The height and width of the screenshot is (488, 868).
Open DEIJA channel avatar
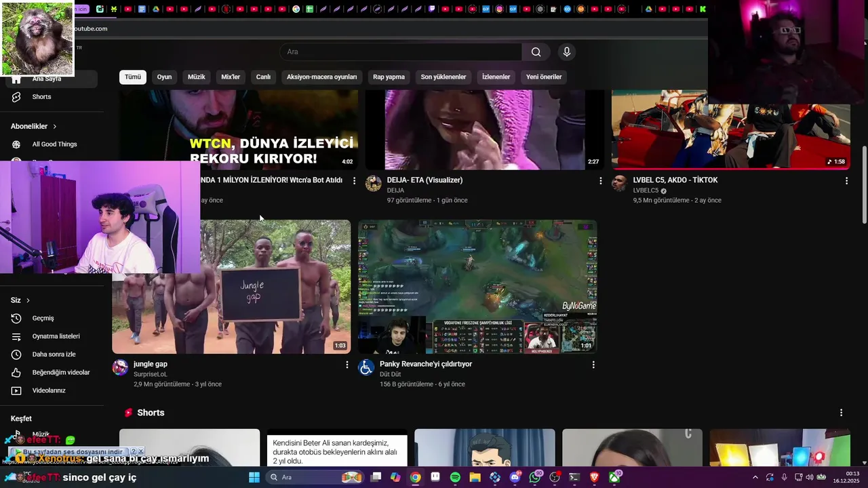[x=374, y=184]
